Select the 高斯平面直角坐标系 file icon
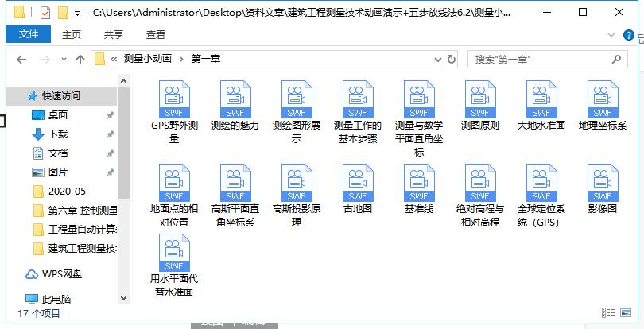The image size is (644, 329). [235, 183]
